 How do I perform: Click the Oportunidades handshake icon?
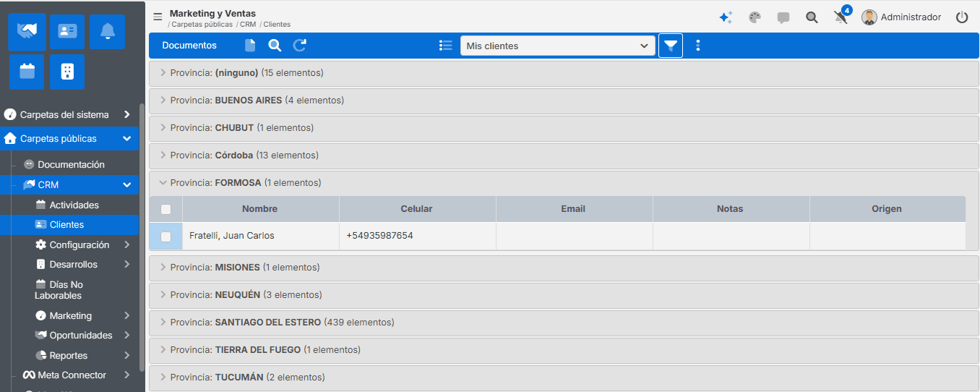41,336
